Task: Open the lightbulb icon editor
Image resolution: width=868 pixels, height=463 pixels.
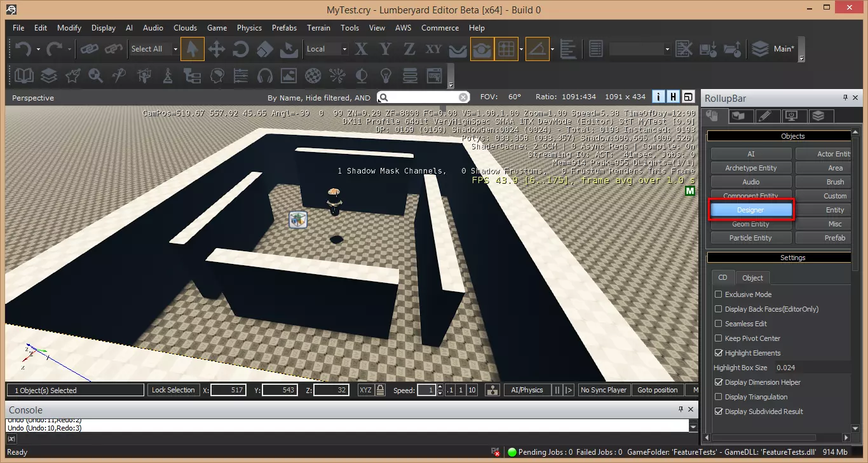Action: pyautogui.click(x=385, y=76)
